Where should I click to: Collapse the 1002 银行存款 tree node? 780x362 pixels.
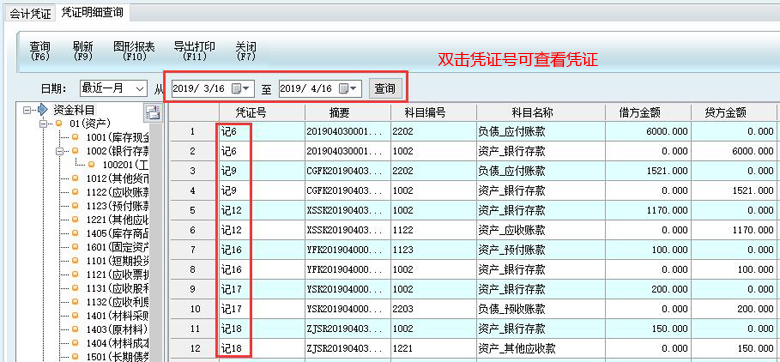pyautogui.click(x=60, y=151)
